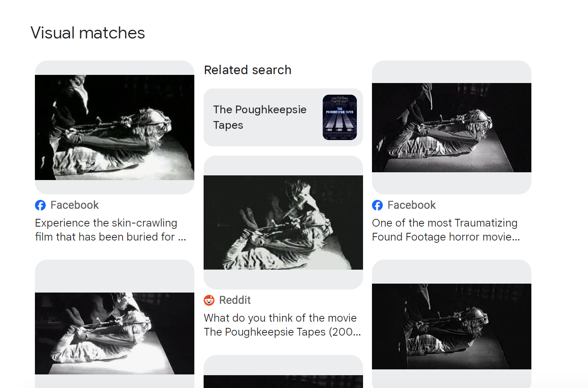Click the Reddit source label
588x388 pixels.
pyautogui.click(x=235, y=300)
